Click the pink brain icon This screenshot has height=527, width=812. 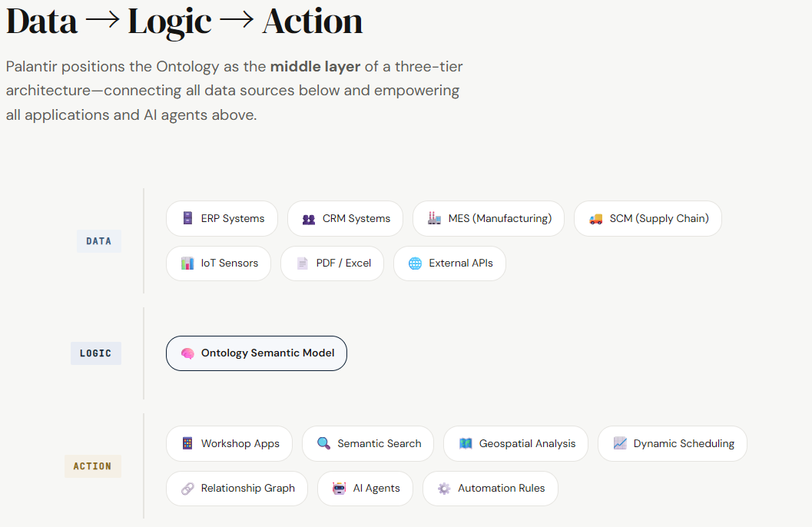click(187, 353)
